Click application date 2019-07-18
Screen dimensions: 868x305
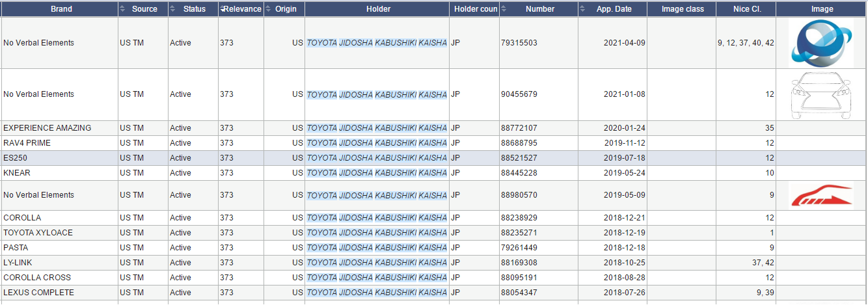[625, 158]
